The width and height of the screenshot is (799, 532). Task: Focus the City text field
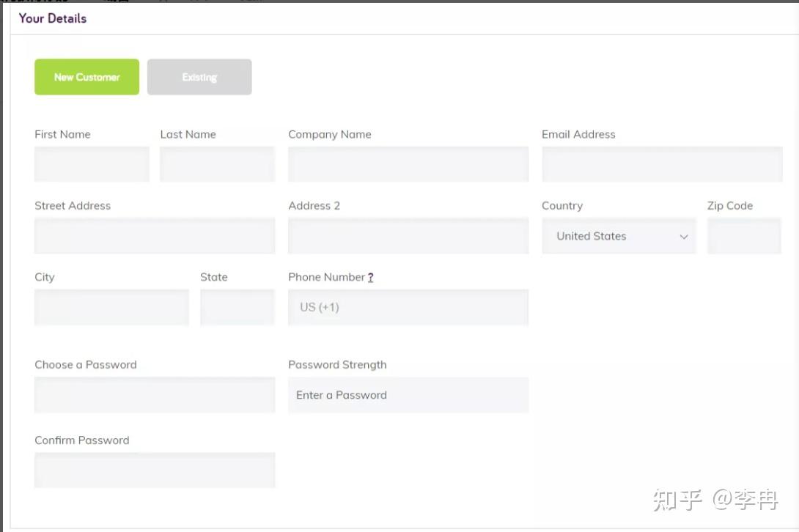111,307
